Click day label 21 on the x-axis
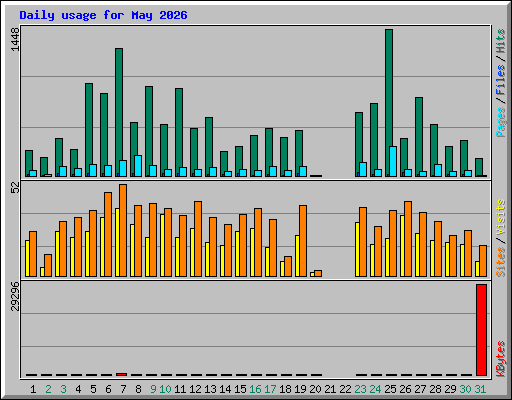 click(x=330, y=389)
